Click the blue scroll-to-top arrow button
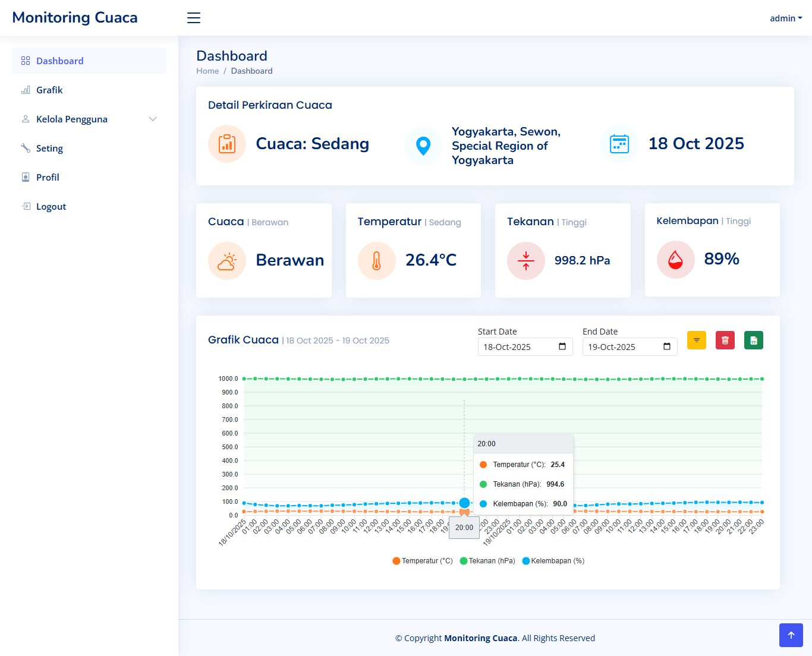 pyautogui.click(x=791, y=635)
